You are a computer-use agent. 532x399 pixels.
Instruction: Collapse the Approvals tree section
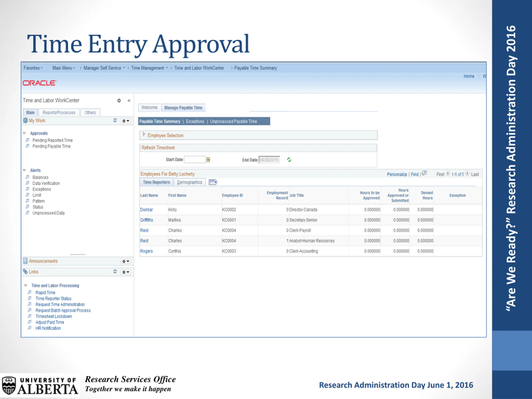click(x=24, y=133)
